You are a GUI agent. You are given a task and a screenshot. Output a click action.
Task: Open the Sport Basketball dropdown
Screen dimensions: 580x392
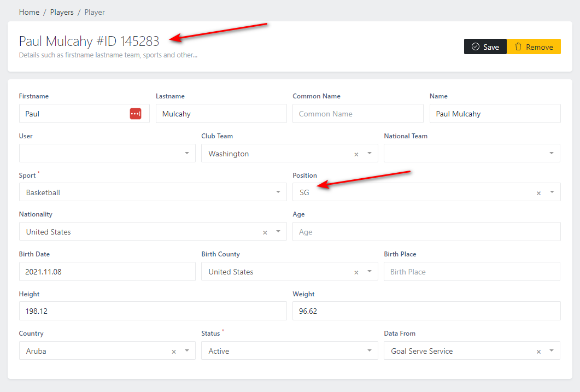(153, 192)
